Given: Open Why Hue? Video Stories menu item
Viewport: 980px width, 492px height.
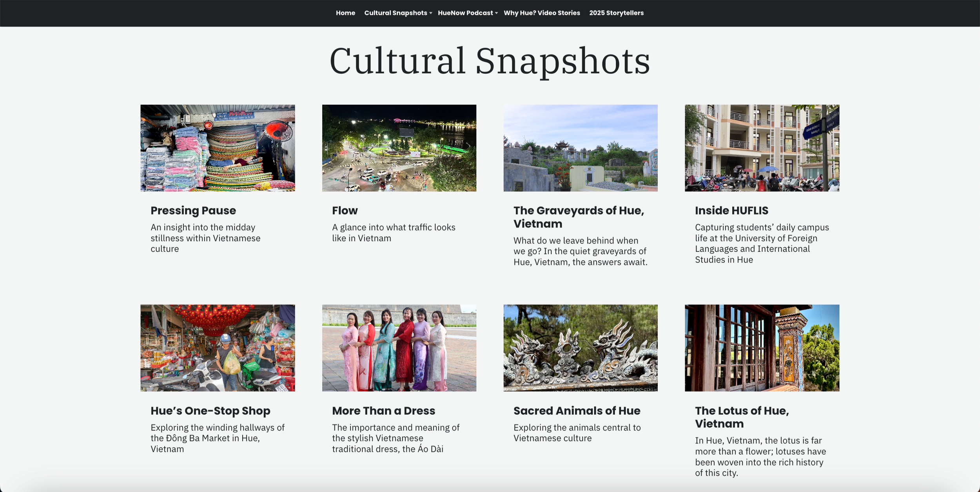Looking at the screenshot, I should coord(542,13).
